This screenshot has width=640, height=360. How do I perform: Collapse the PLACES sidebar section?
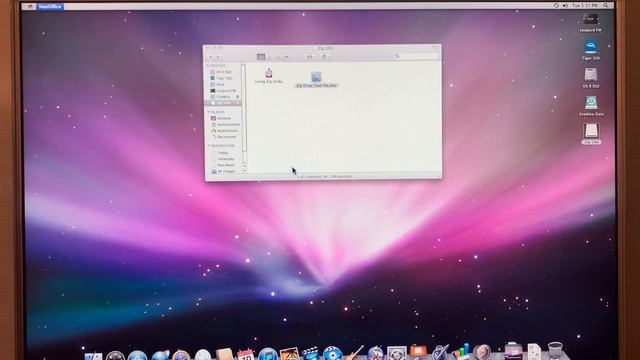tap(209, 112)
